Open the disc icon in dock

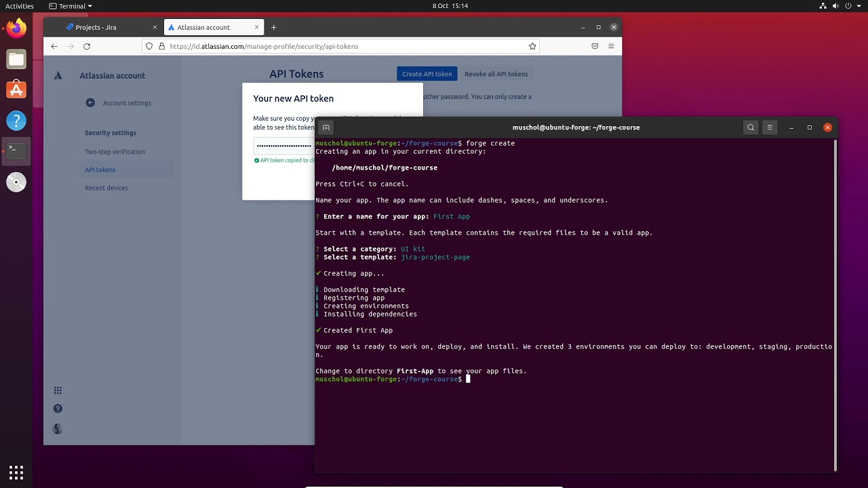point(16,182)
